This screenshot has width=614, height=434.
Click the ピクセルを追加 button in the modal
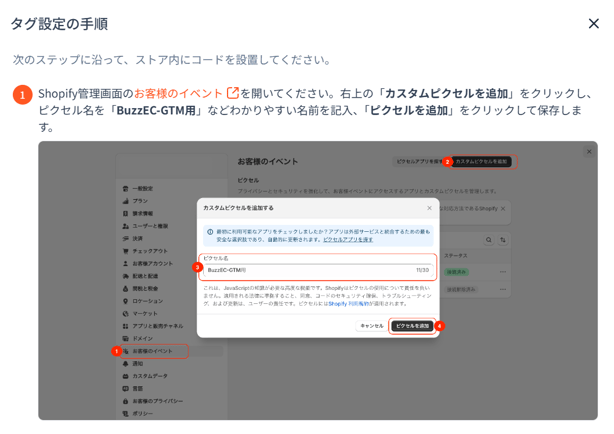(412, 326)
